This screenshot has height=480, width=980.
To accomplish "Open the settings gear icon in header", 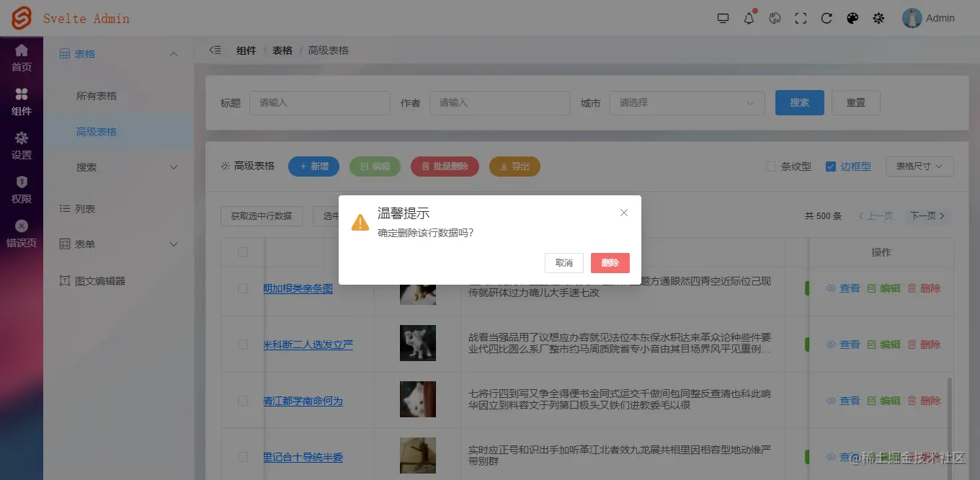I will point(878,19).
